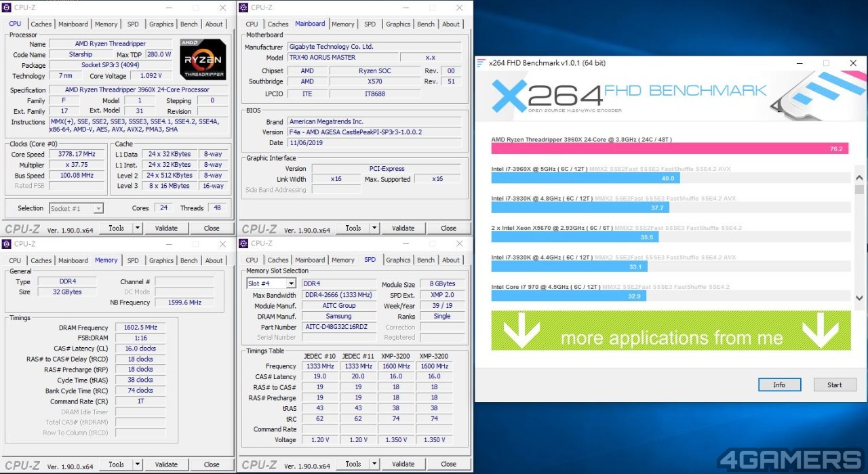
Task: Click Validate in the Mainboard window
Action: click(x=403, y=228)
